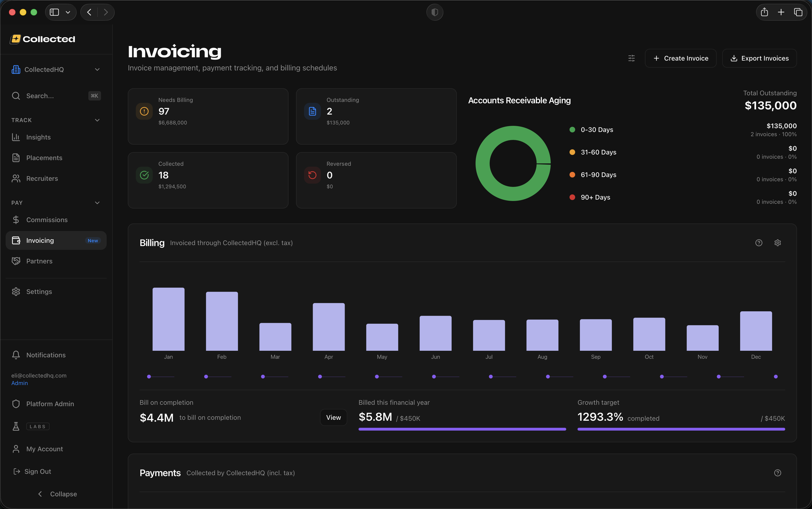Click the Jan bar in Billing chart

[168, 319]
